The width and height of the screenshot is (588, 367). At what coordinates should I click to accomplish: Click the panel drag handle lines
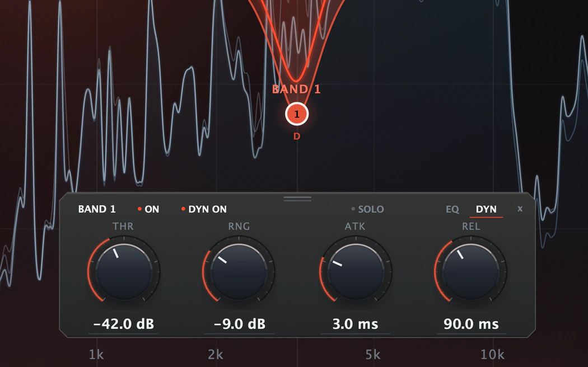coord(297,199)
